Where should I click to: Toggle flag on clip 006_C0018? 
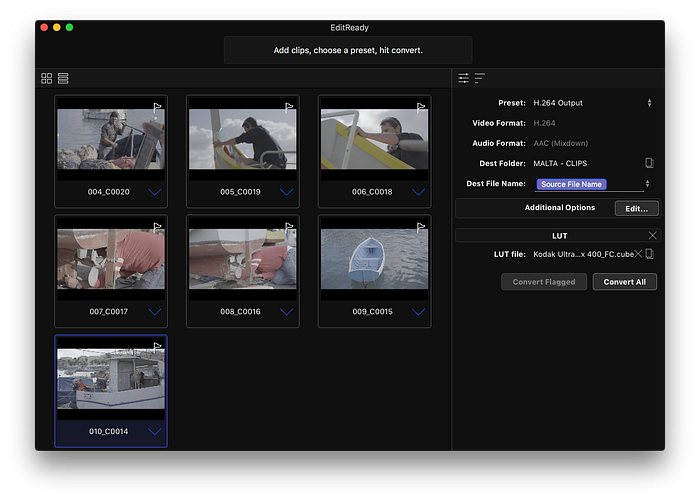(421, 107)
